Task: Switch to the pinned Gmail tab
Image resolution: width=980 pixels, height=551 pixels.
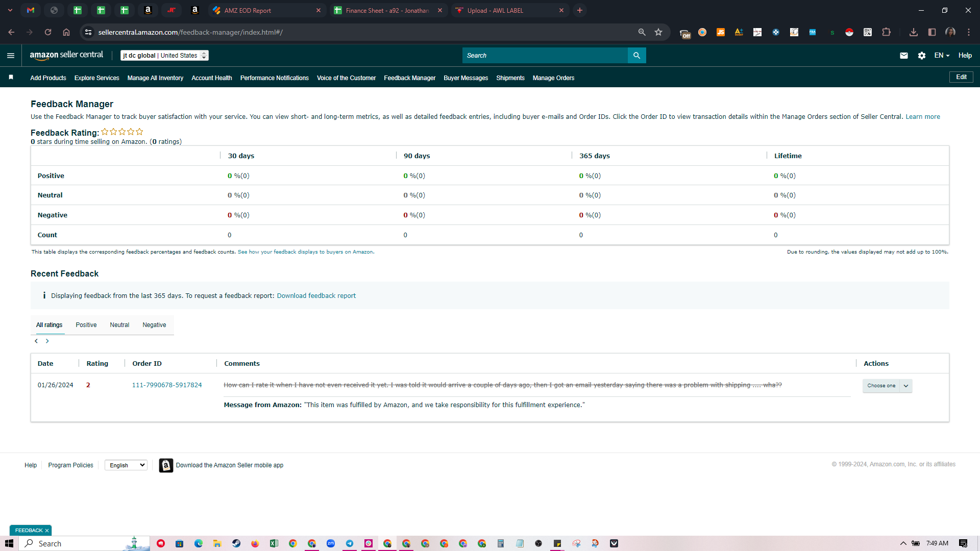Action: coord(31,10)
